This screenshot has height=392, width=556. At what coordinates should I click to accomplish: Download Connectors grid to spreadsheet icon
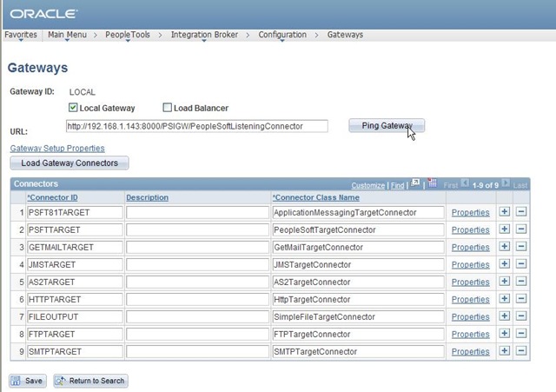(433, 183)
